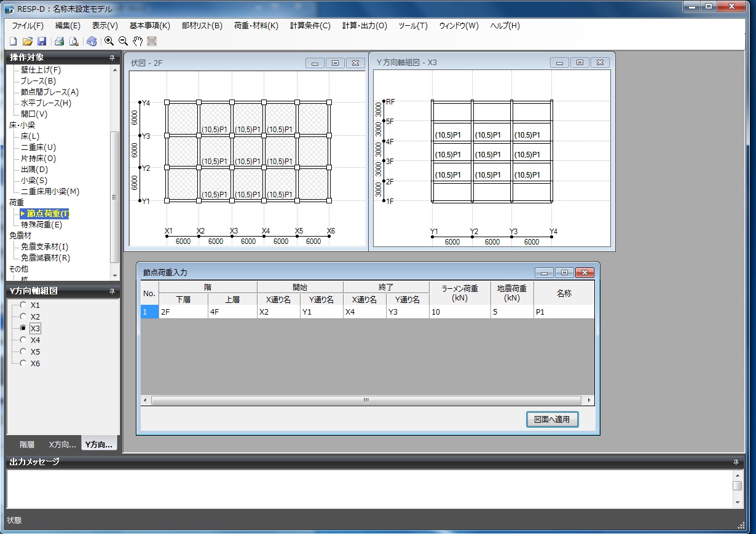Save model with the floppy disk icon
Image resolution: width=756 pixels, height=534 pixels.
pos(42,41)
